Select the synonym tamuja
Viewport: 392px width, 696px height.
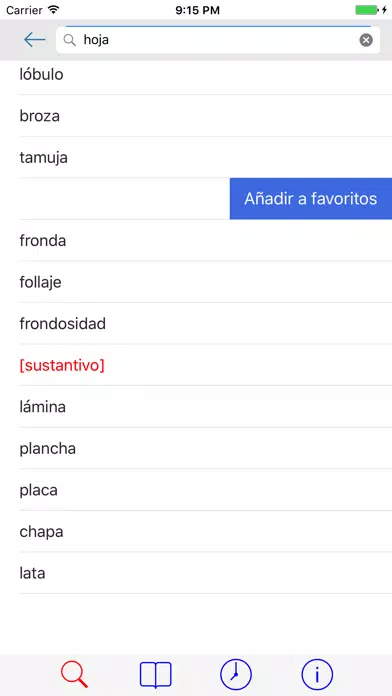click(x=206, y=157)
